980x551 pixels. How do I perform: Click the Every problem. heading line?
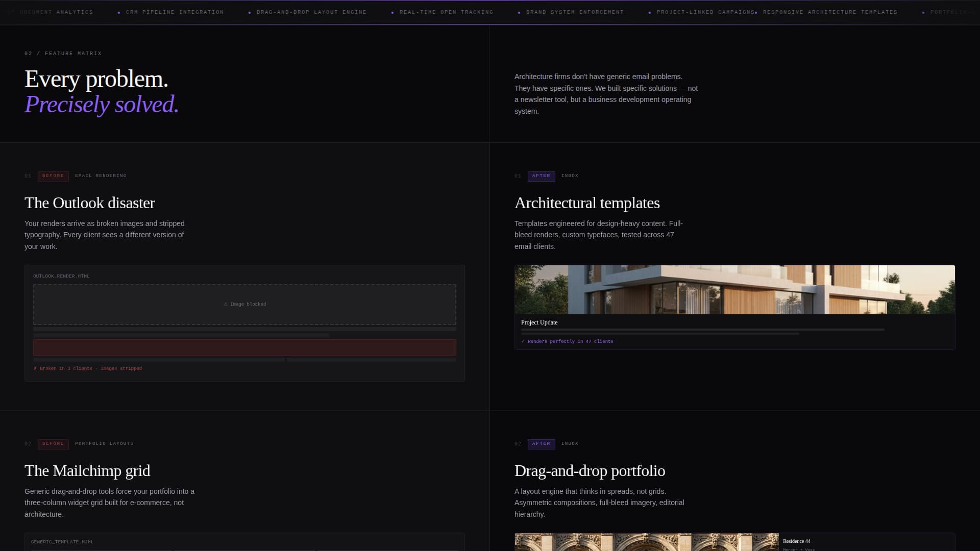96,79
